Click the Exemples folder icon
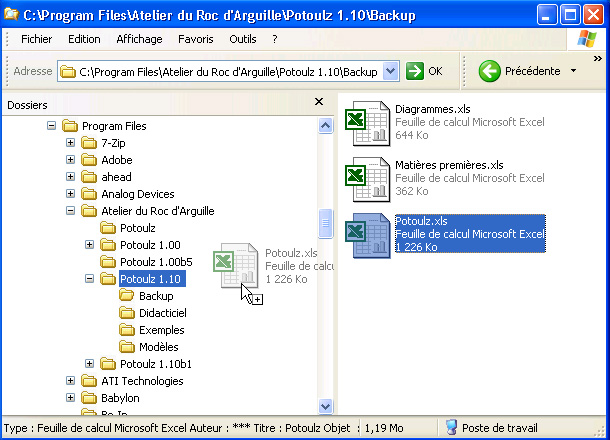610x440 pixels. [x=127, y=330]
